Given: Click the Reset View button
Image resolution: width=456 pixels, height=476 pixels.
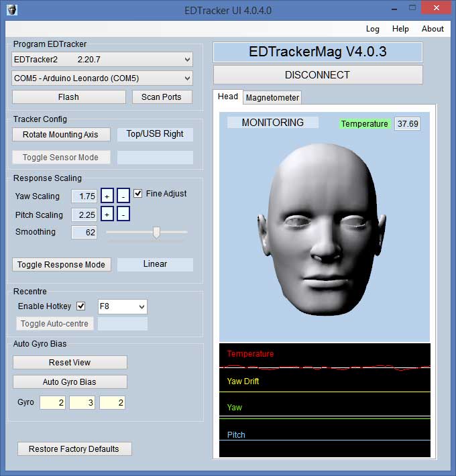Looking at the screenshot, I should pyautogui.click(x=70, y=363).
